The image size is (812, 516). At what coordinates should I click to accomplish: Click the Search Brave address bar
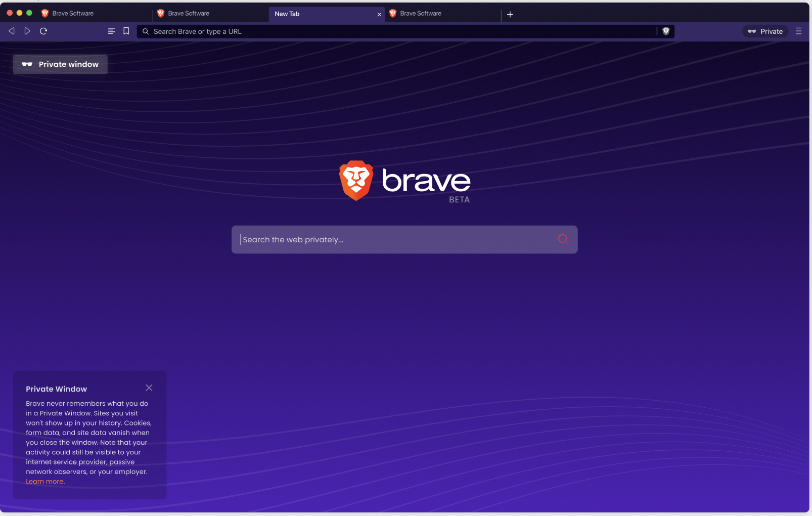coord(354,31)
